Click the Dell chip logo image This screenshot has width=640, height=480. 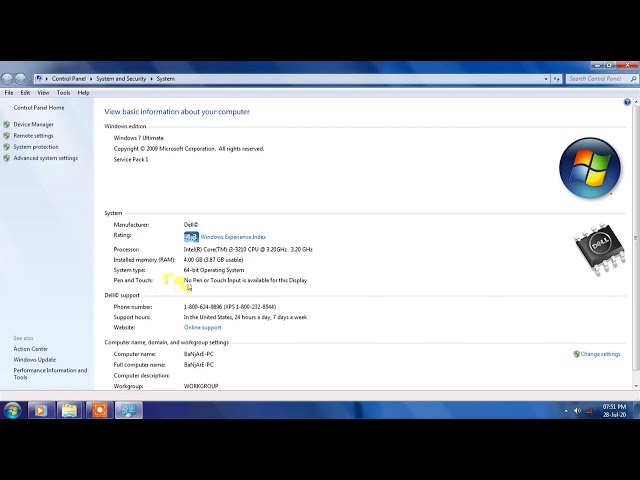[x=600, y=249]
